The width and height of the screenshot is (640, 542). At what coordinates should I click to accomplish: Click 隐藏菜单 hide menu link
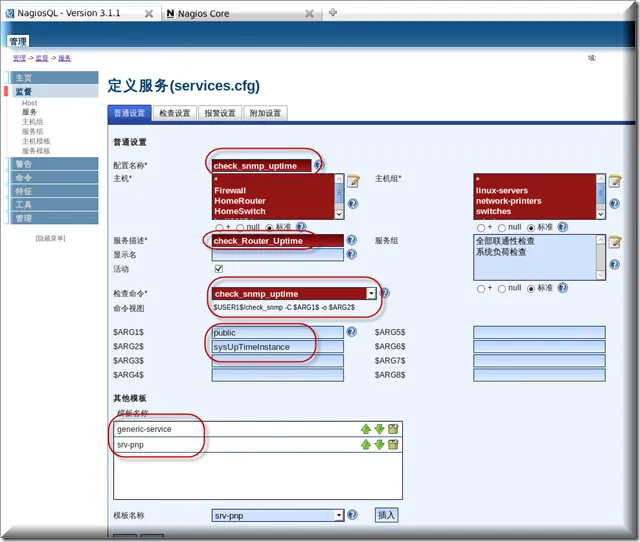[x=50, y=238]
